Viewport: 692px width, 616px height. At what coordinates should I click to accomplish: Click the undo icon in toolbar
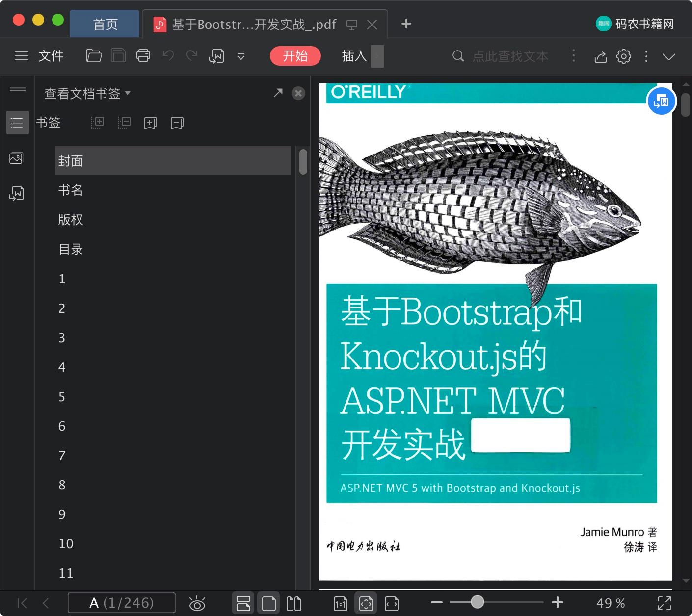click(x=167, y=55)
